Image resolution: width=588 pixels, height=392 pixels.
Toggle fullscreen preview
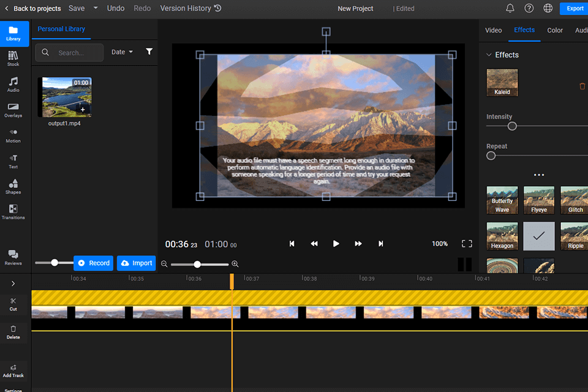tap(467, 244)
